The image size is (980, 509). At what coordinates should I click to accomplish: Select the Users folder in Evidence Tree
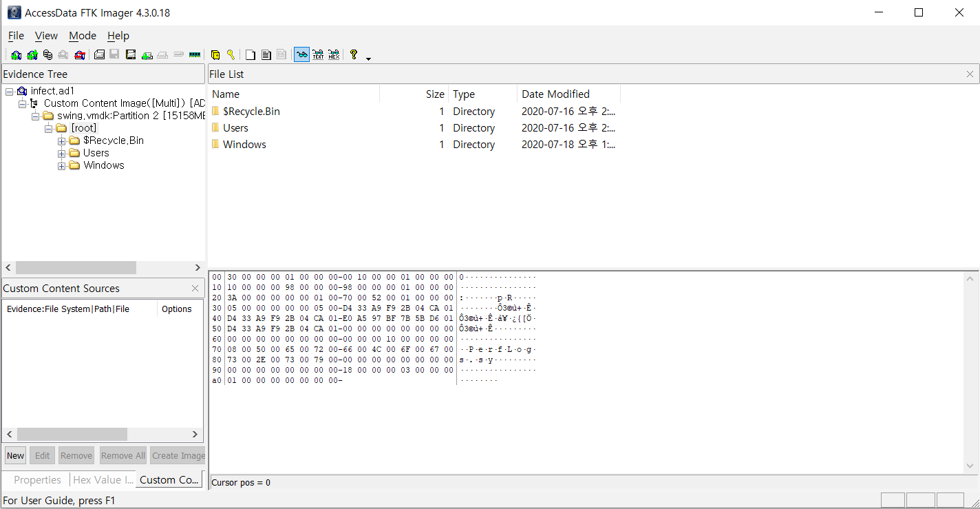coord(96,153)
